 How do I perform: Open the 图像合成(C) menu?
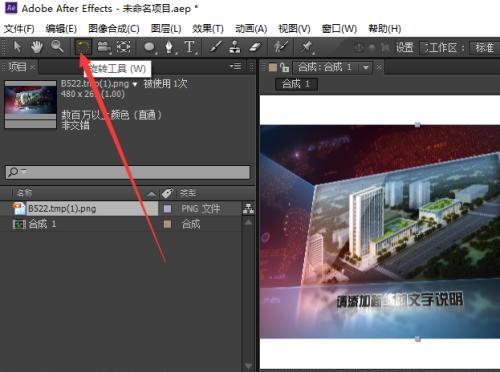pyautogui.click(x=114, y=29)
